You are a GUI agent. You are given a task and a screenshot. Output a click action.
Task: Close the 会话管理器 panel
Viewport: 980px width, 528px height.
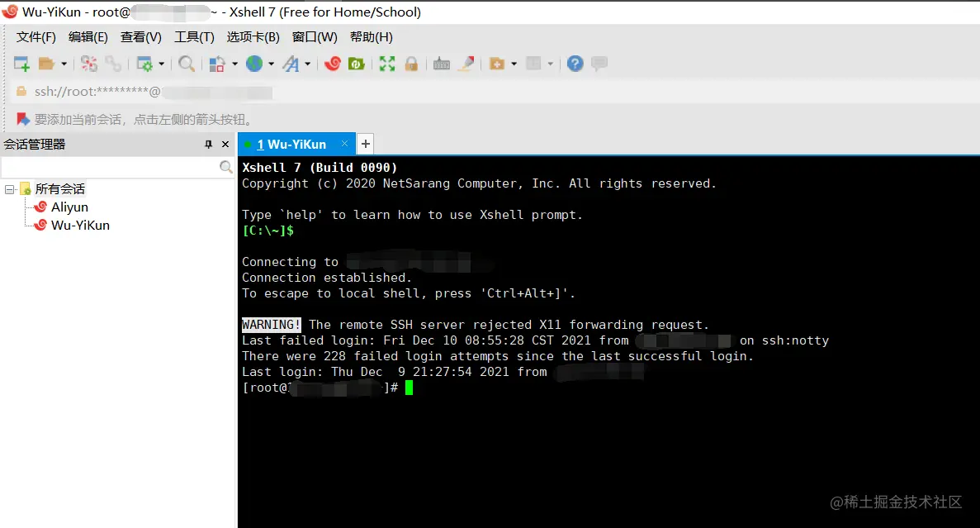pyautogui.click(x=225, y=145)
